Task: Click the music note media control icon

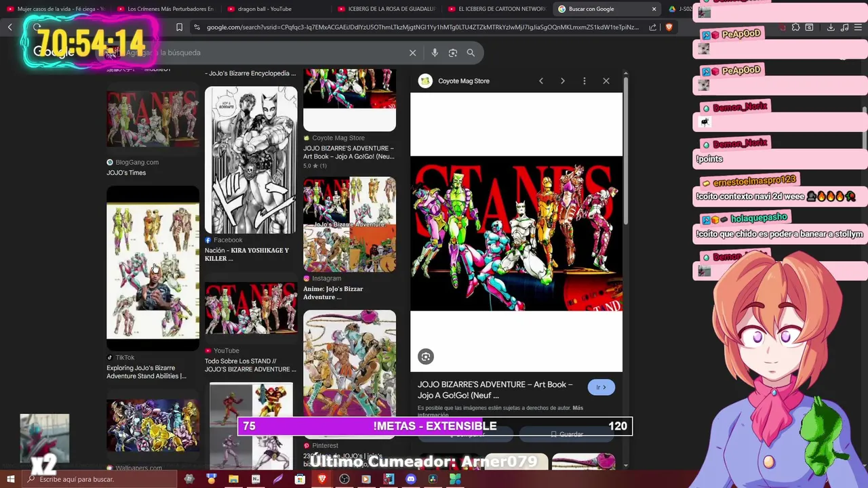Action: [x=844, y=27]
